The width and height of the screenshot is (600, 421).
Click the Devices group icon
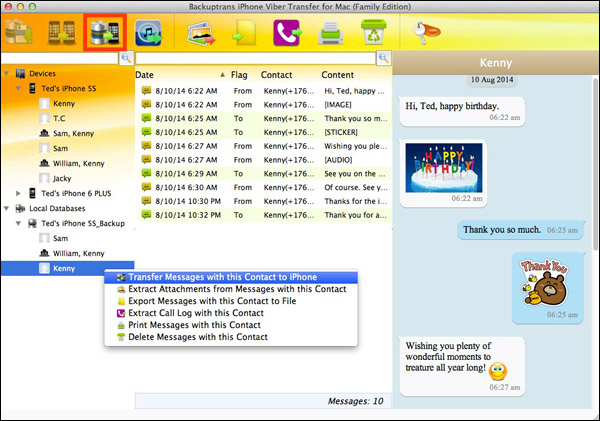click(20, 73)
